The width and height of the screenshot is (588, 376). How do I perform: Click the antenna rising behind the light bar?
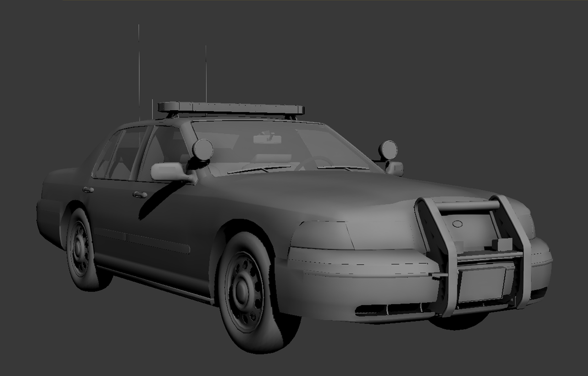[206, 73]
